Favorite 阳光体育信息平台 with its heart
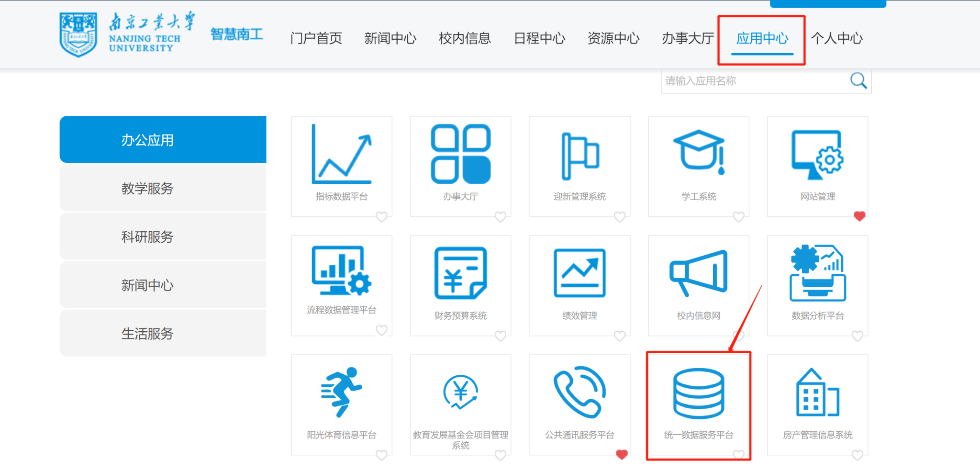The height and width of the screenshot is (471, 980). coord(381,455)
